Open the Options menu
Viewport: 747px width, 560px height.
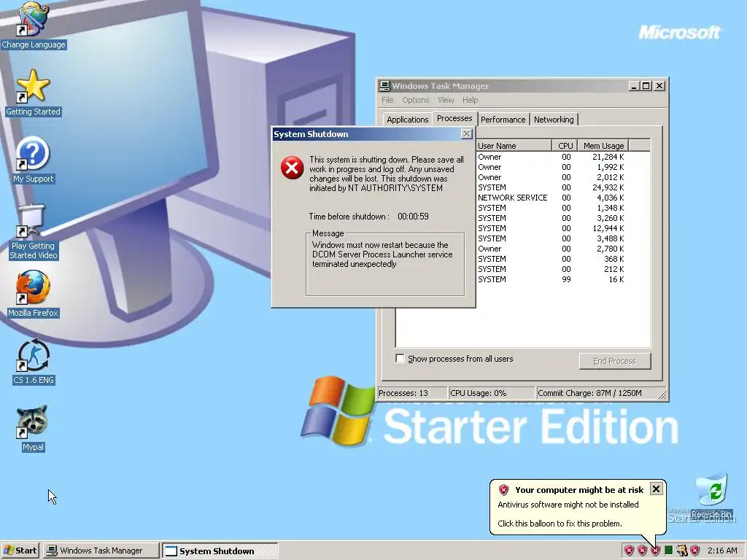point(415,100)
